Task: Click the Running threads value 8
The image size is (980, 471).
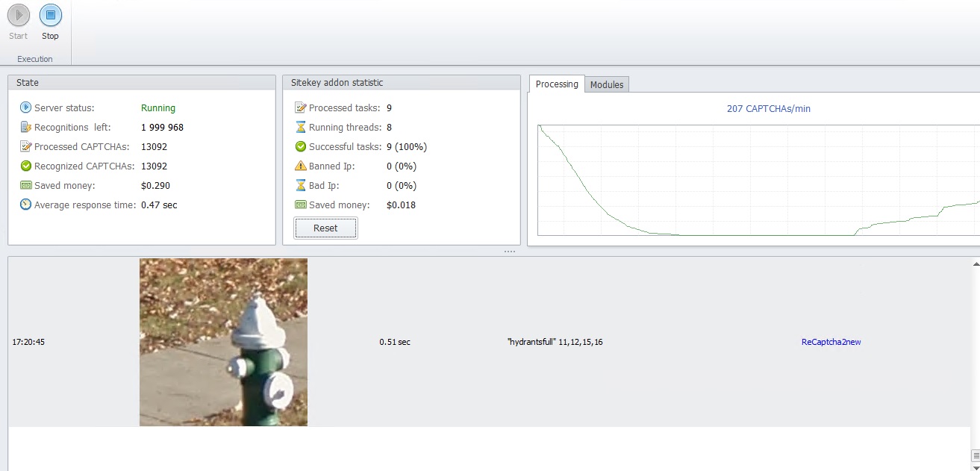Action: click(x=389, y=128)
